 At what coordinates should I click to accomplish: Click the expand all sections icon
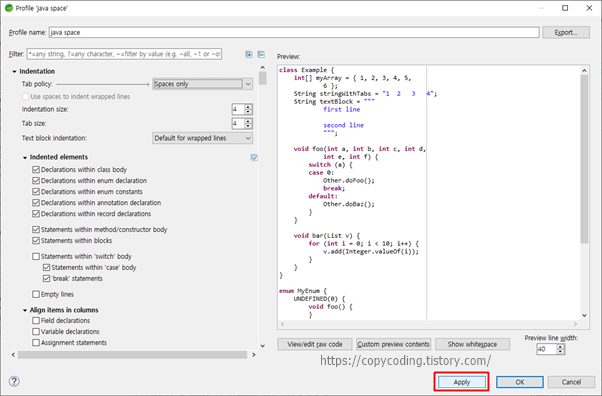249,54
